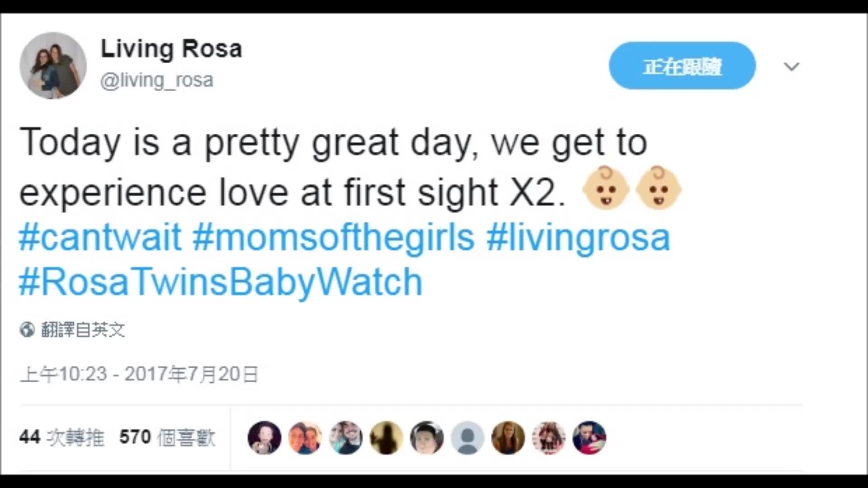
Task: Open the third liker avatar
Action: coord(346,437)
